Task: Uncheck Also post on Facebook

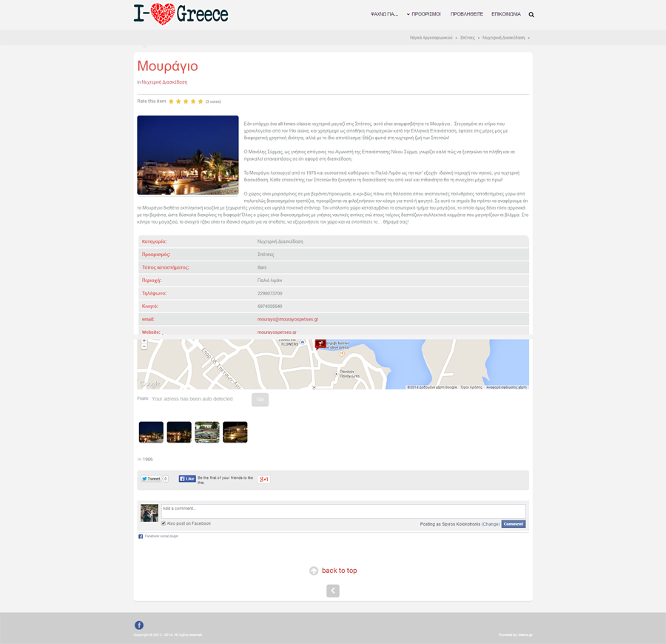Action: click(164, 523)
